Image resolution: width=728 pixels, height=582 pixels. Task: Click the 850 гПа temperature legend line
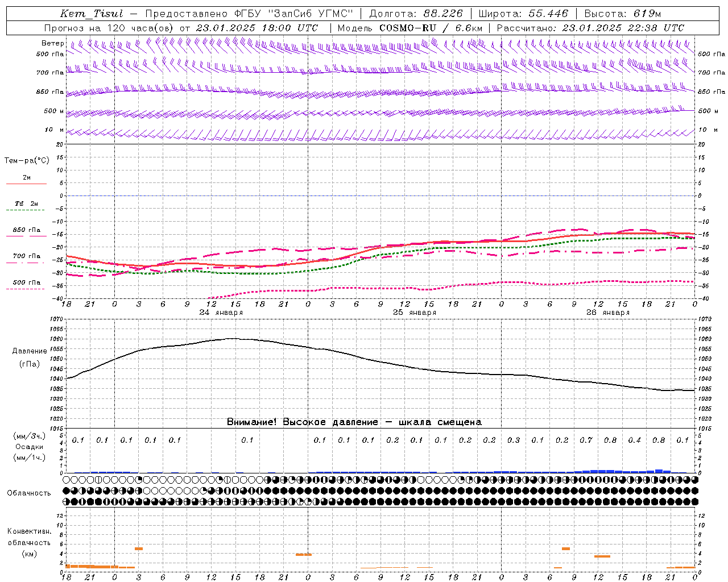tap(26, 236)
